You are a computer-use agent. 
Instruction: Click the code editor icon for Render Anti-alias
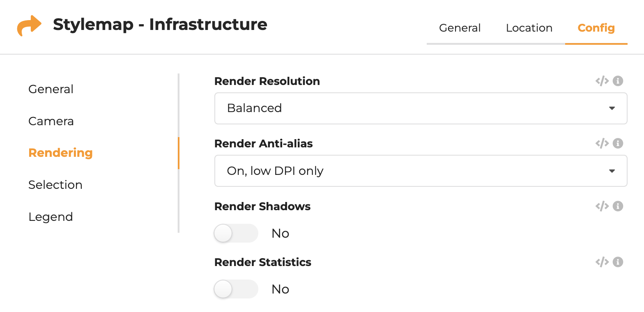coord(602,143)
